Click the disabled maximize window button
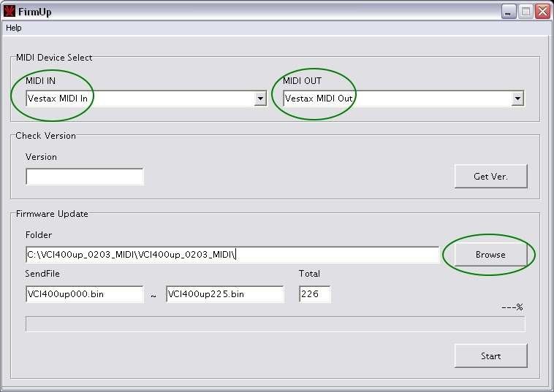 tap(525, 12)
